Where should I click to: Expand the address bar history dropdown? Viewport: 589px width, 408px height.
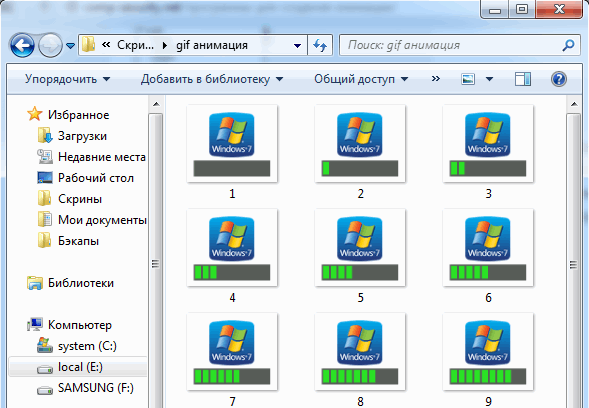point(297,46)
